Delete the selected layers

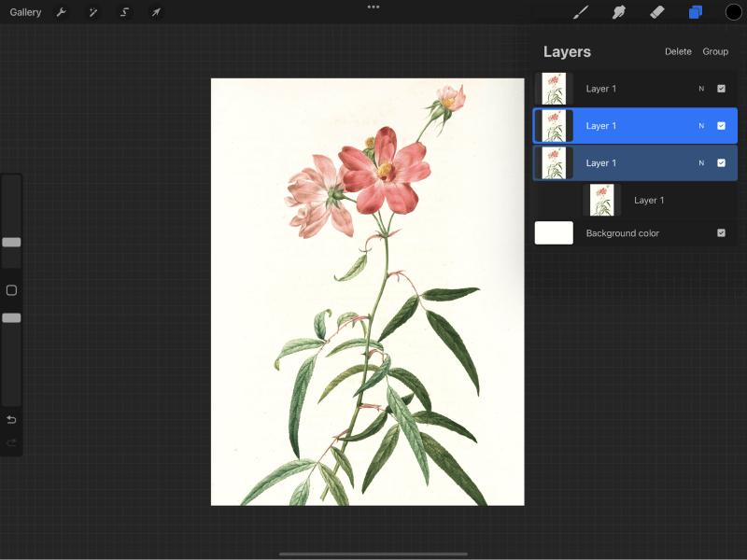click(678, 51)
